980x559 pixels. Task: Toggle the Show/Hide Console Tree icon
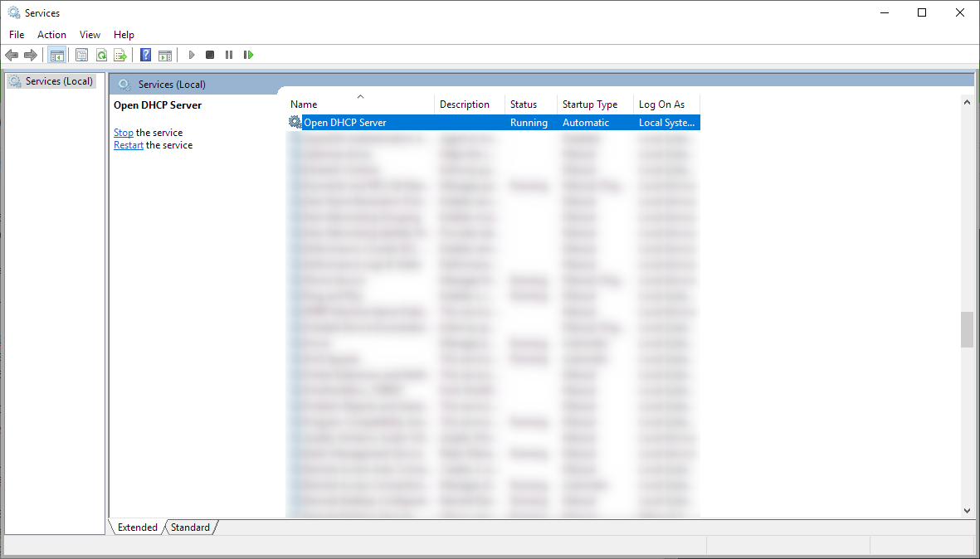point(57,55)
